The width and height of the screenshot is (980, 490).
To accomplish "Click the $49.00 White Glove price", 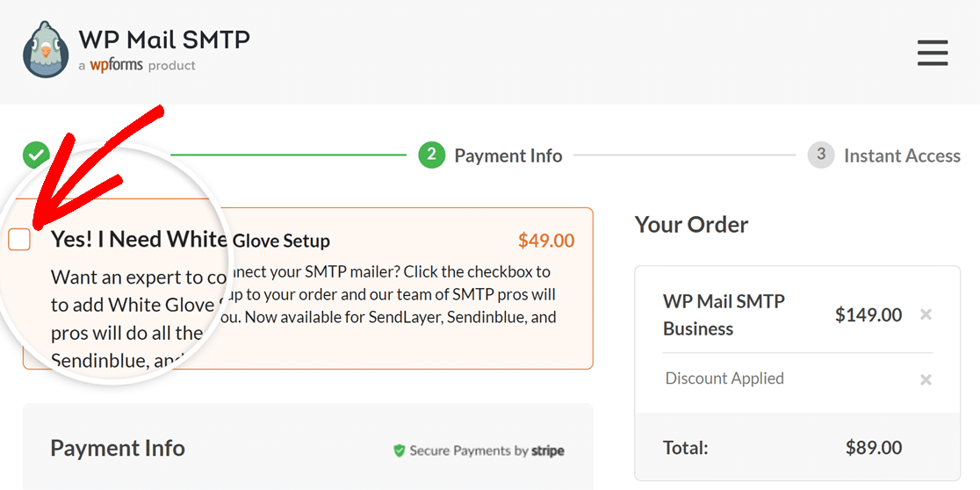I will (x=546, y=241).
